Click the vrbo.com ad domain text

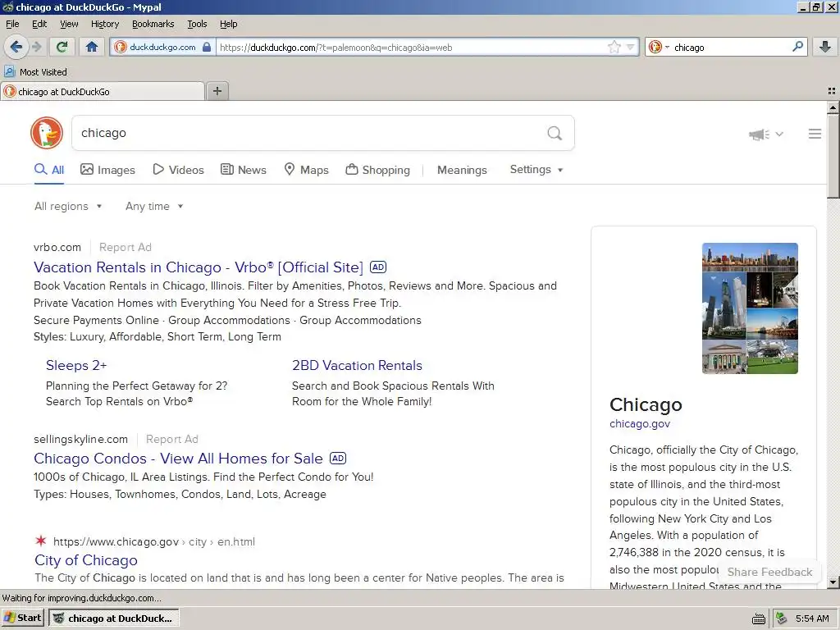click(x=57, y=247)
